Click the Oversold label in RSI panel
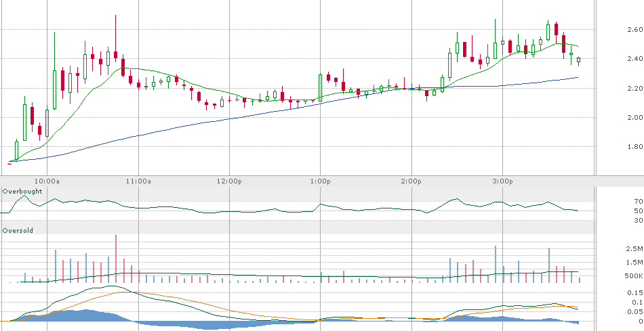 18,231
